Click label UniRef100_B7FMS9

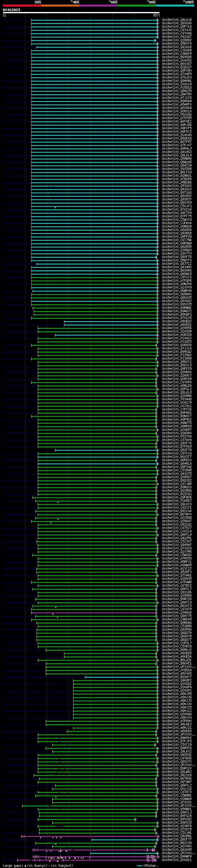177,446
